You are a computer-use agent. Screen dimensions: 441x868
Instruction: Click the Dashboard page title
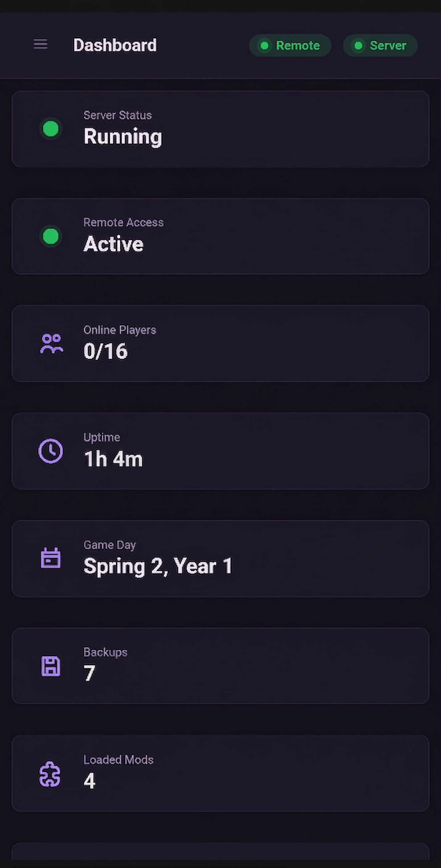coord(115,45)
